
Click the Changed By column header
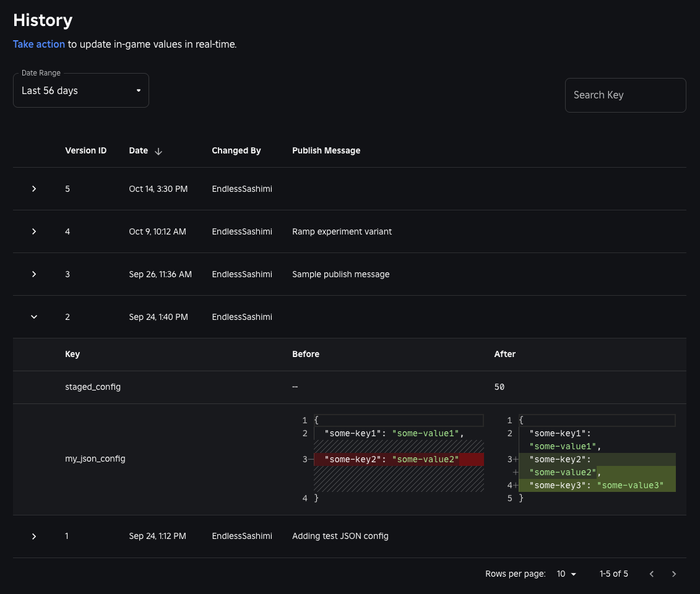tap(236, 151)
